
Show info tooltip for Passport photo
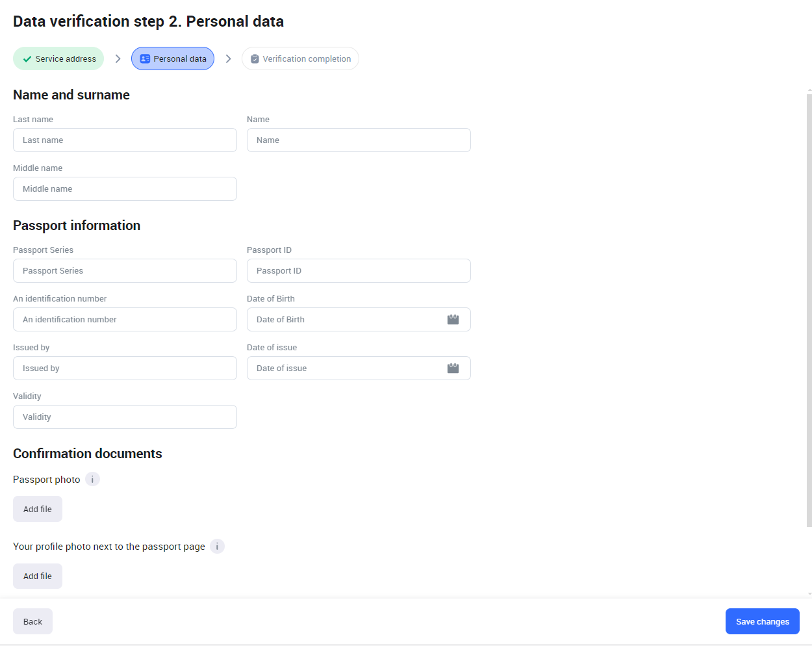pos(92,480)
